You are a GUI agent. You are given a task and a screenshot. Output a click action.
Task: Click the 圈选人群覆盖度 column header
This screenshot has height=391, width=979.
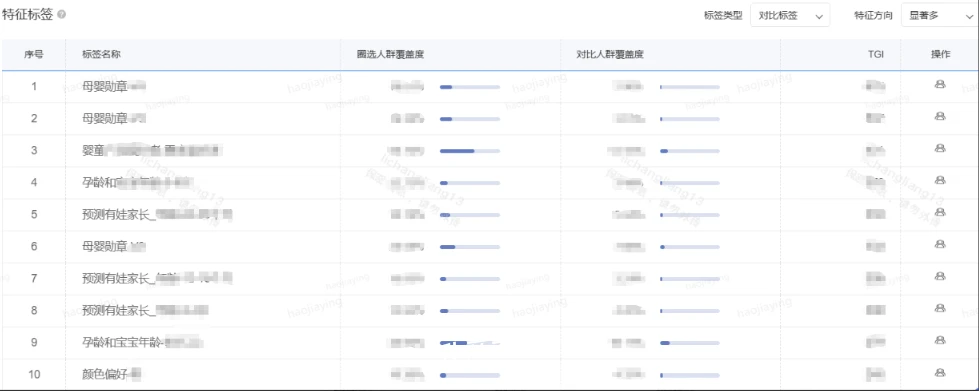pyautogui.click(x=390, y=54)
